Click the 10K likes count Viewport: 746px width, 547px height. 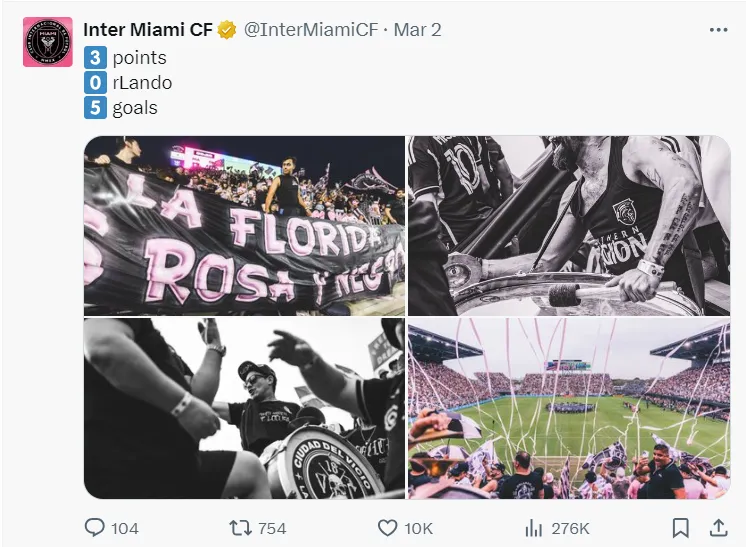coord(419,528)
